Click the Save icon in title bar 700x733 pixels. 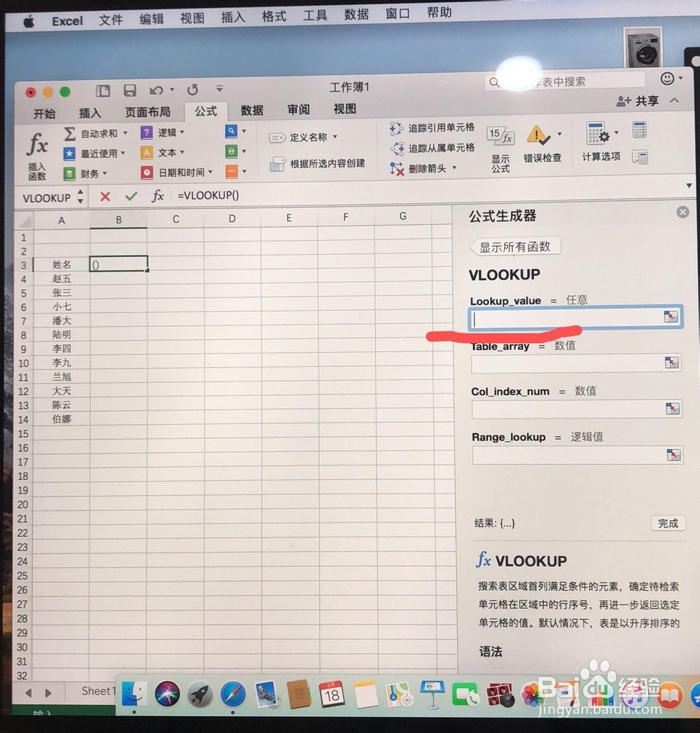tap(129, 90)
